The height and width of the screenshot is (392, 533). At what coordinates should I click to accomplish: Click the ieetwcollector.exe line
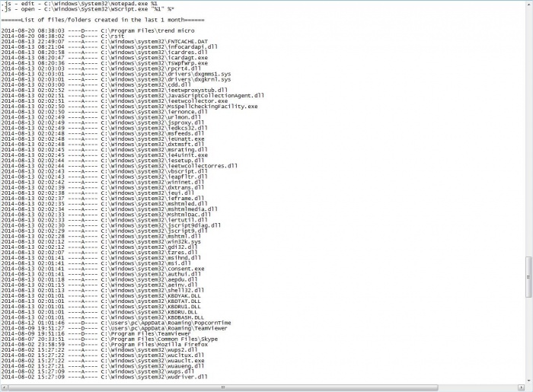(114, 101)
